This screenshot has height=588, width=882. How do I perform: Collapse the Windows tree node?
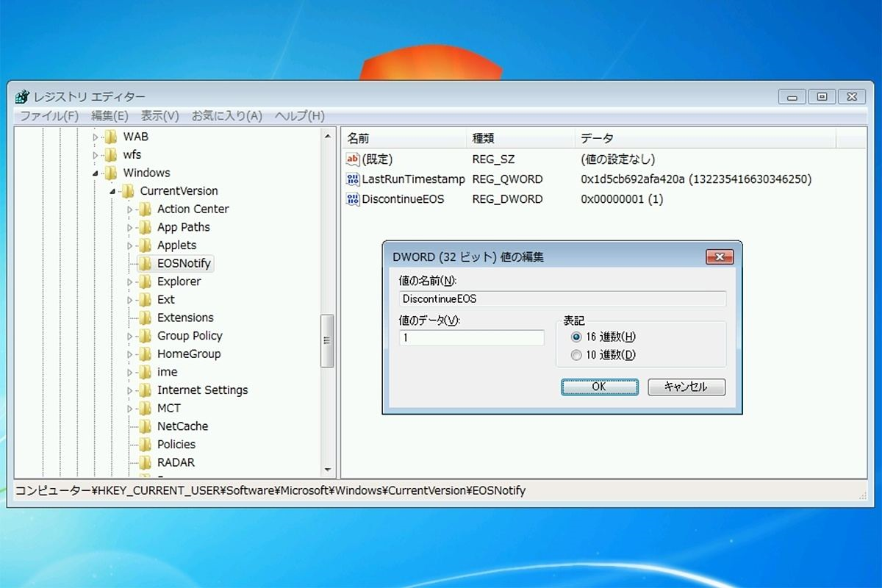point(95,173)
